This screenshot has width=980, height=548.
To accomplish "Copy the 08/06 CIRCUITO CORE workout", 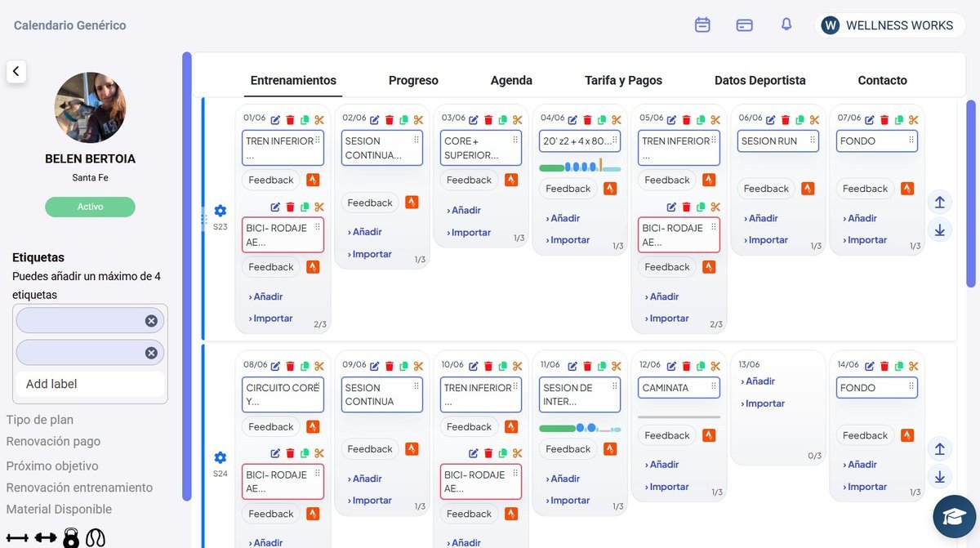I will [x=305, y=367].
